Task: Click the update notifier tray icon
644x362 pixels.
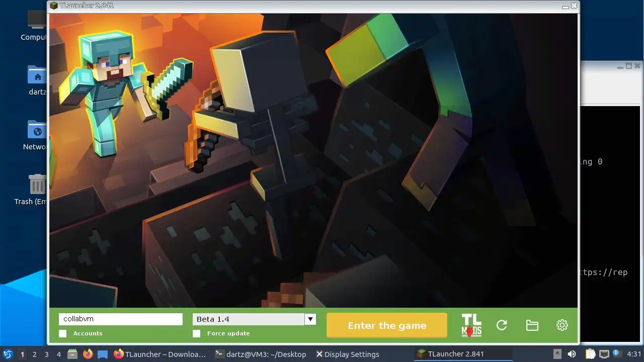Action: click(x=616, y=354)
